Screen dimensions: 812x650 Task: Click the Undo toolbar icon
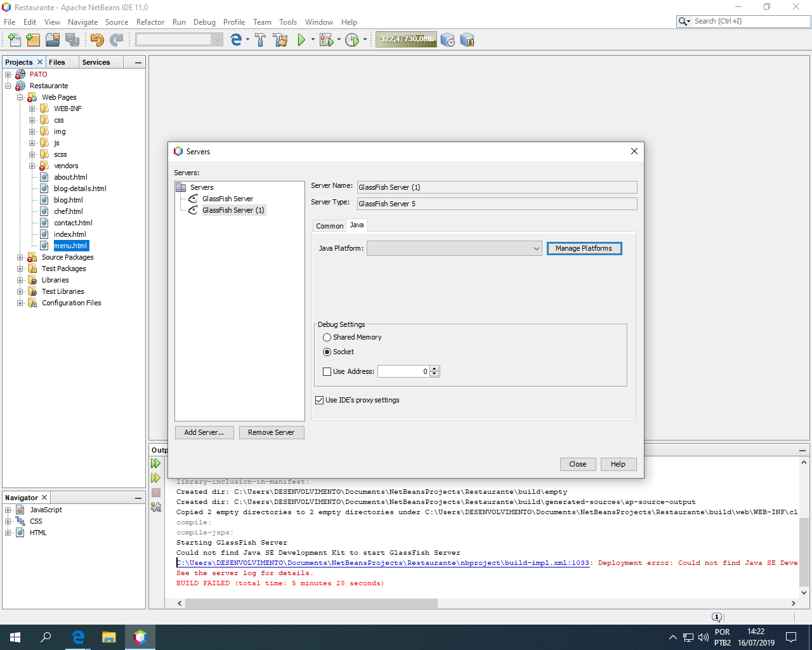point(96,40)
